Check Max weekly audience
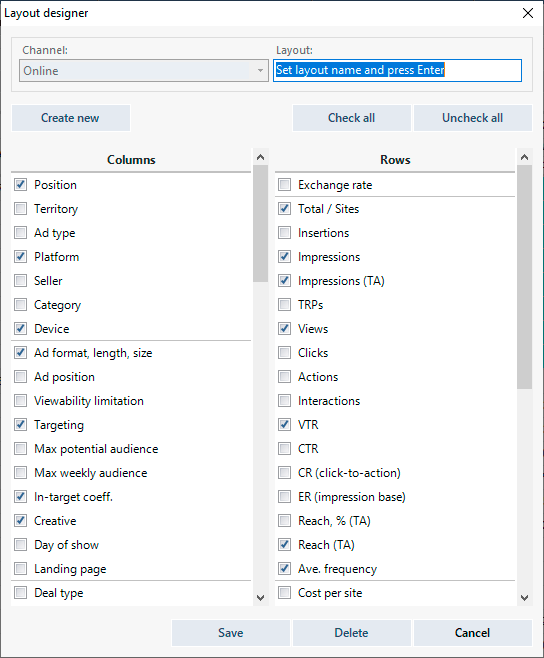Image resolution: width=544 pixels, height=658 pixels. click(x=21, y=473)
